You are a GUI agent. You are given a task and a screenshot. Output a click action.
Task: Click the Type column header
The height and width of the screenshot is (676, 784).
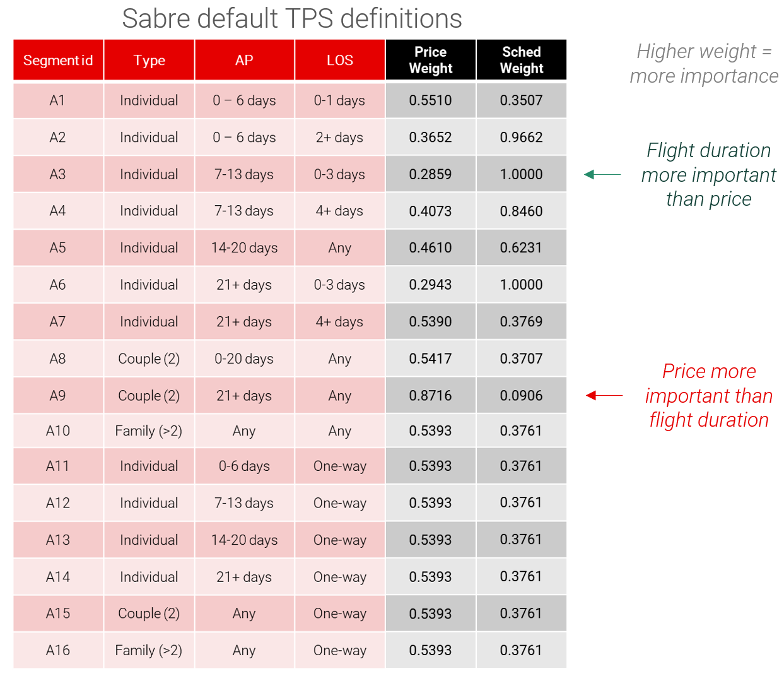(149, 61)
